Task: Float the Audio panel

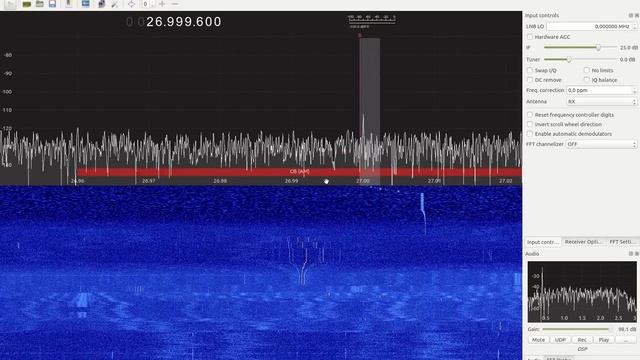Action: coord(631,253)
